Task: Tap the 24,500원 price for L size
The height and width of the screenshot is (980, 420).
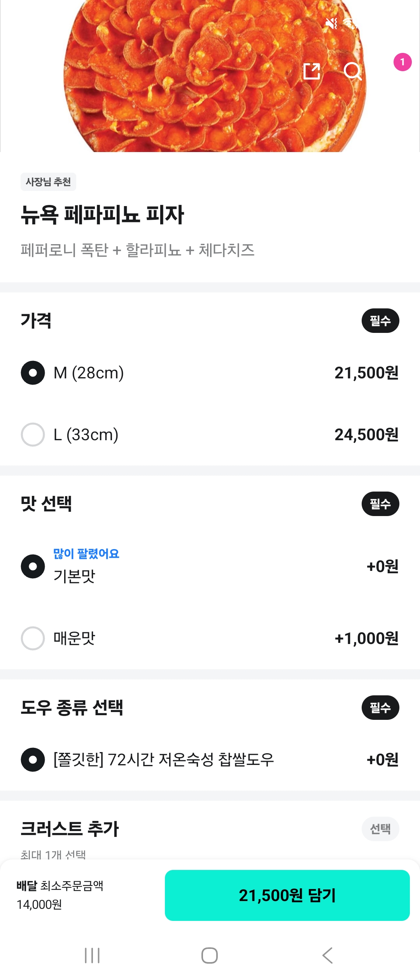Action: (366, 434)
